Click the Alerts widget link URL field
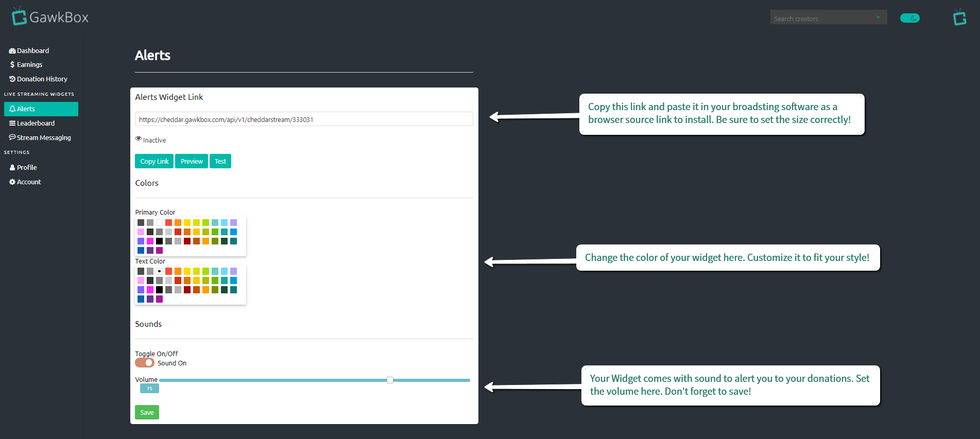The image size is (980, 439). (x=304, y=119)
